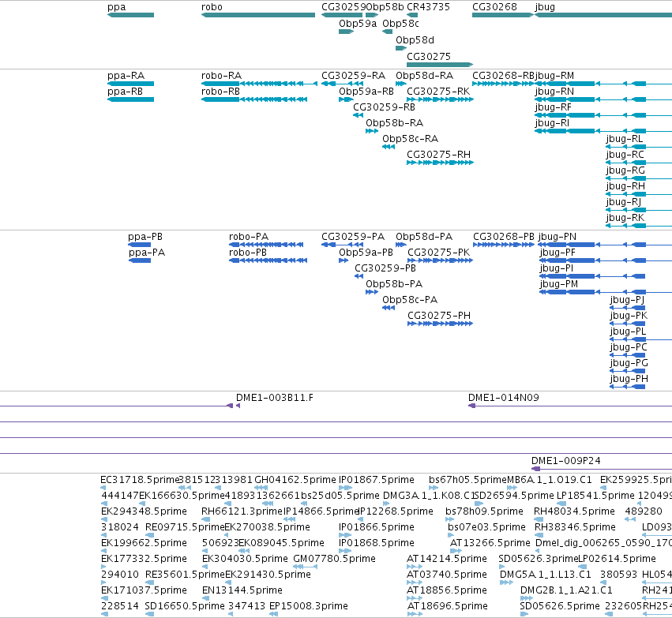This screenshot has width=672, height=618.
Task: Select the Obp59a gene glyph
Action: pos(347,32)
